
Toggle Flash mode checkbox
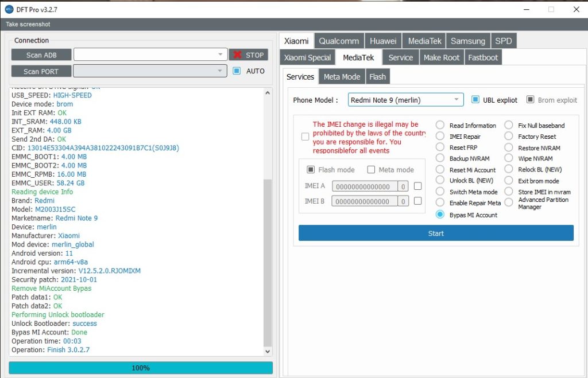point(311,170)
